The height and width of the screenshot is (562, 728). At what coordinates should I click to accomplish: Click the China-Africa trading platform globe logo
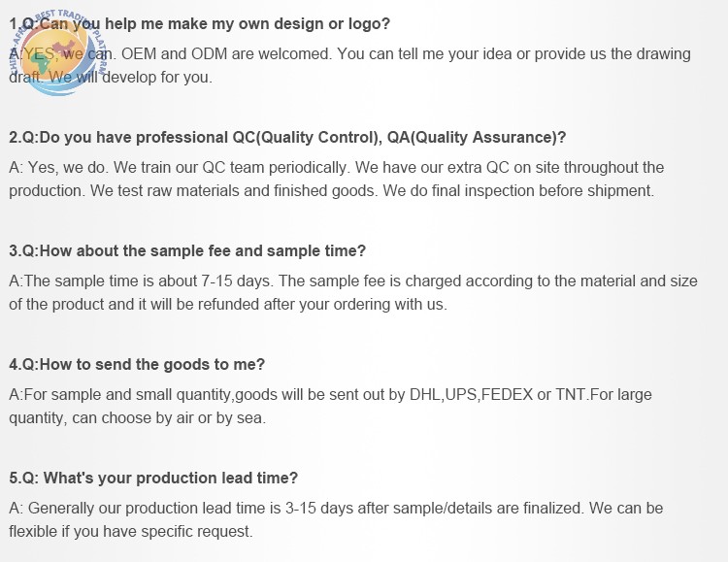[x=58, y=52]
